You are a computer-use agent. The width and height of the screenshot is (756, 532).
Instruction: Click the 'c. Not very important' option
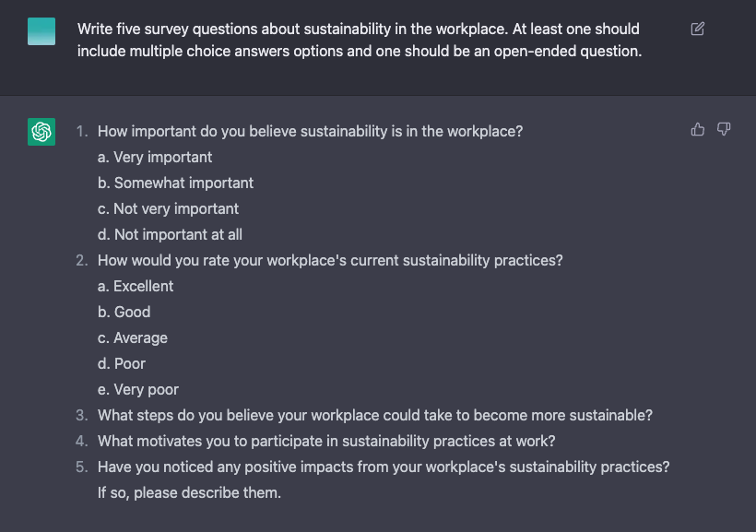169,209
